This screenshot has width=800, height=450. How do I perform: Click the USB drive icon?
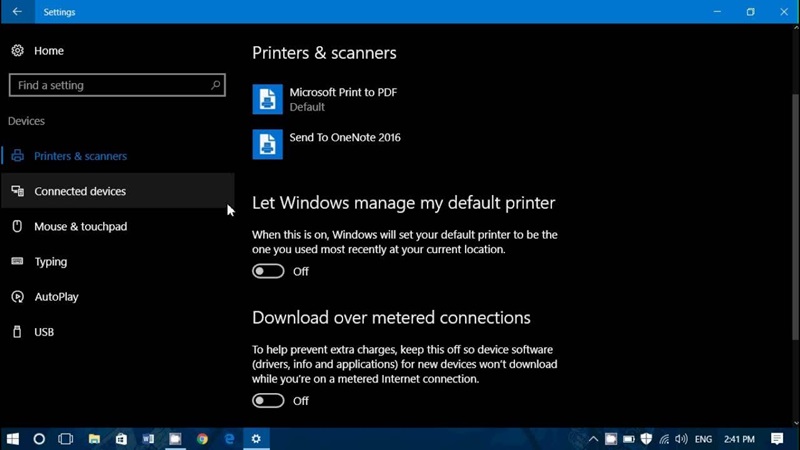click(17, 332)
